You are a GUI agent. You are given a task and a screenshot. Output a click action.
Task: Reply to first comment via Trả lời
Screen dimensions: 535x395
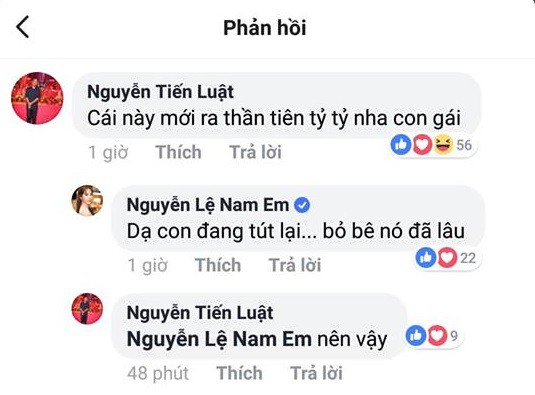pyautogui.click(x=256, y=152)
